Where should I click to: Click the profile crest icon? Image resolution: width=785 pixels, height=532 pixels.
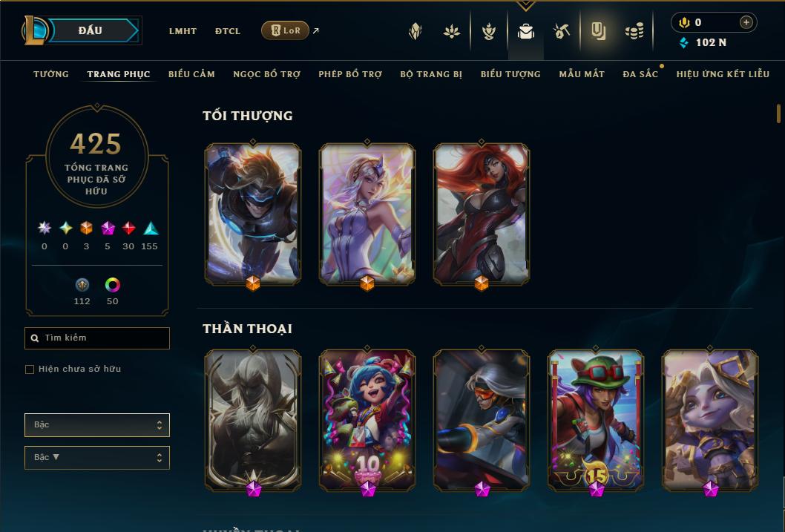415,31
